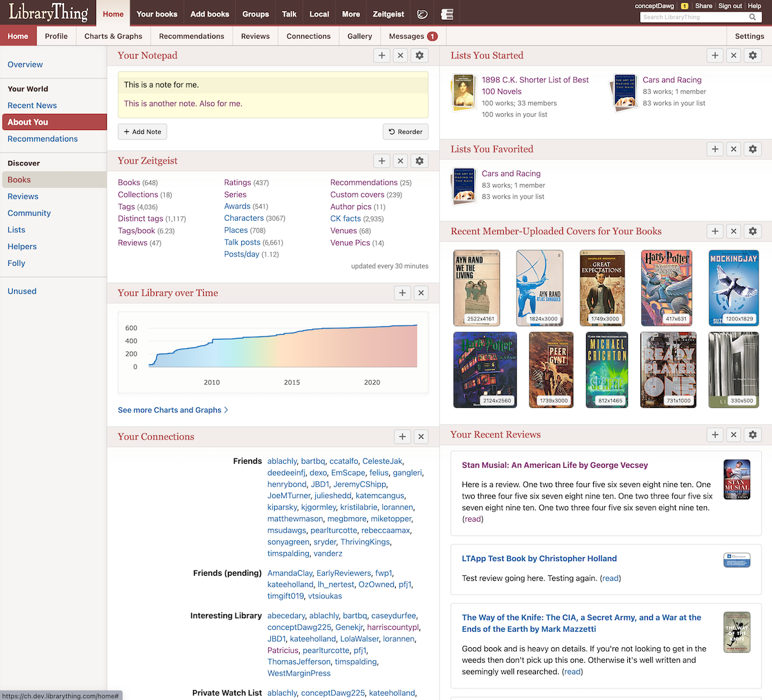This screenshot has width=772, height=700.
Task: Click the gear icon on Lists You Started
Action: tap(752, 55)
